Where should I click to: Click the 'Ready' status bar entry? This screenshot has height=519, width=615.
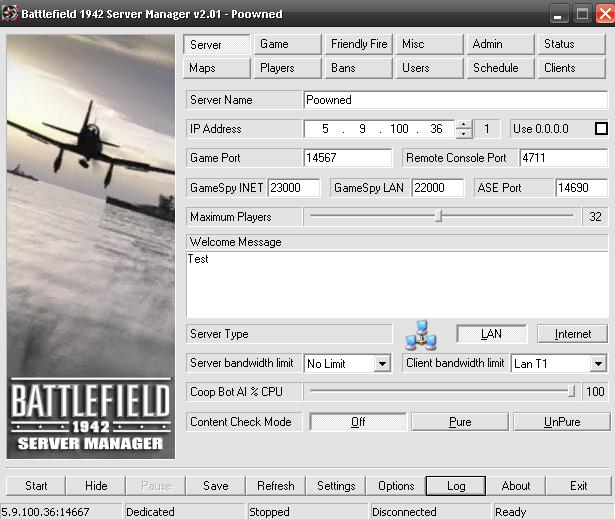click(x=510, y=512)
